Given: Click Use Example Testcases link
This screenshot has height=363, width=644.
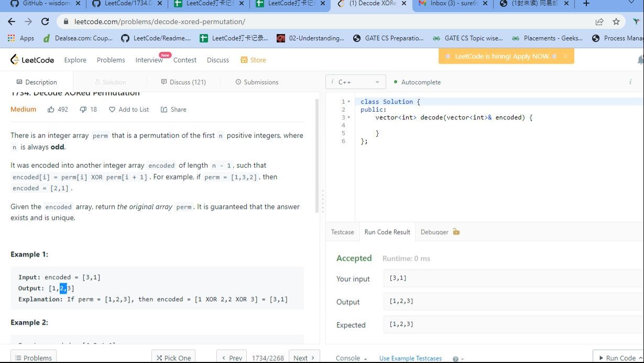Looking at the screenshot, I should [410, 358].
